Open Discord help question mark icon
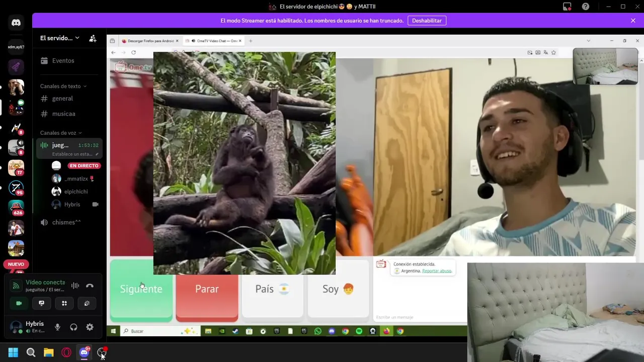Image resolution: width=644 pixels, height=362 pixels. (586, 7)
